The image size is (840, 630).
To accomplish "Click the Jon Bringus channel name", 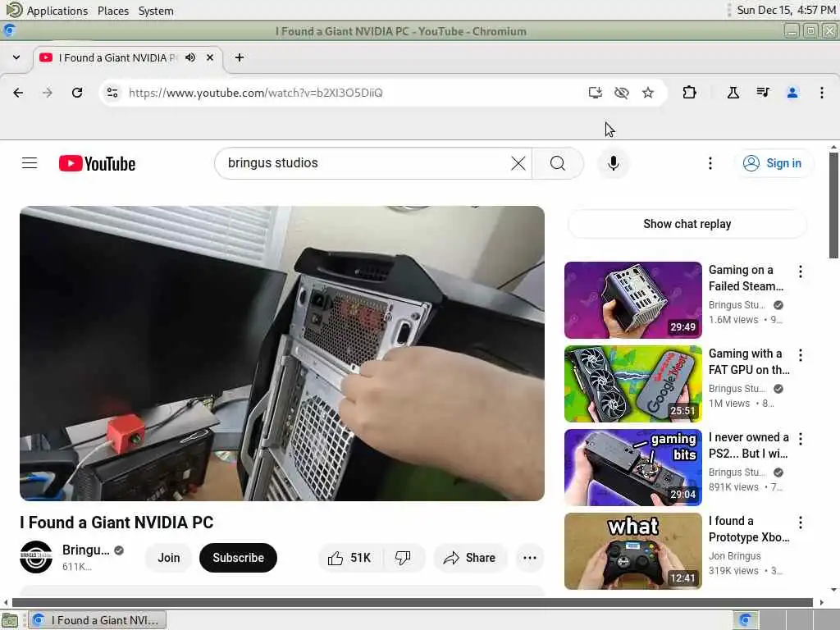I will click(x=734, y=556).
